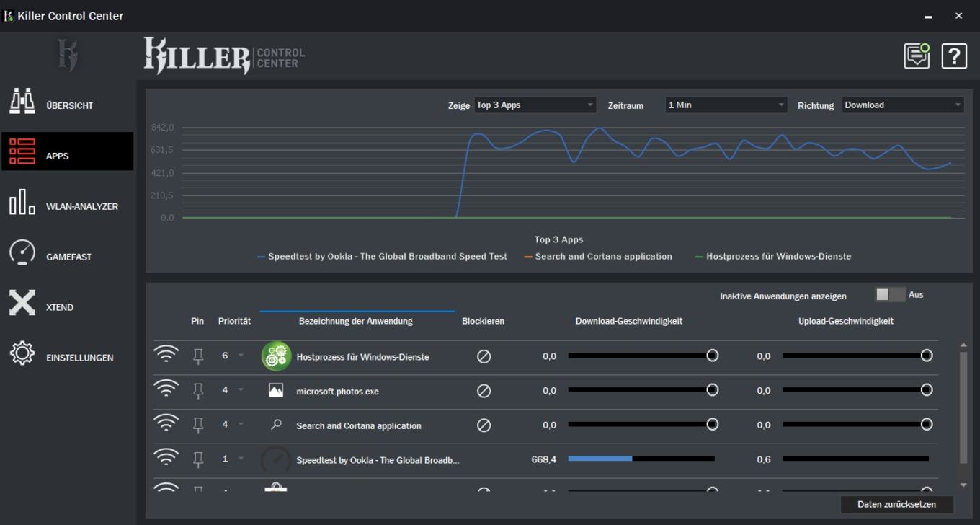Click the microsoft.photos.exe picture icon
Screen dimensions: 980x525
pos(276,391)
